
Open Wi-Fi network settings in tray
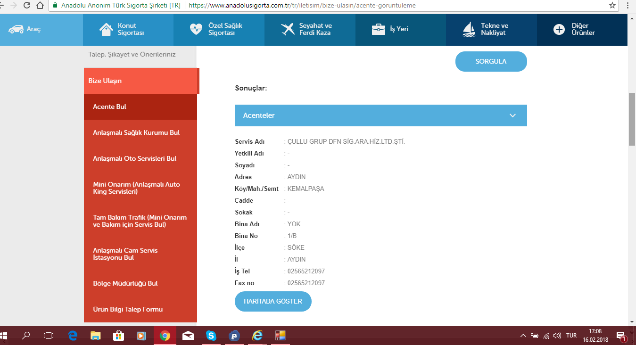click(x=546, y=336)
